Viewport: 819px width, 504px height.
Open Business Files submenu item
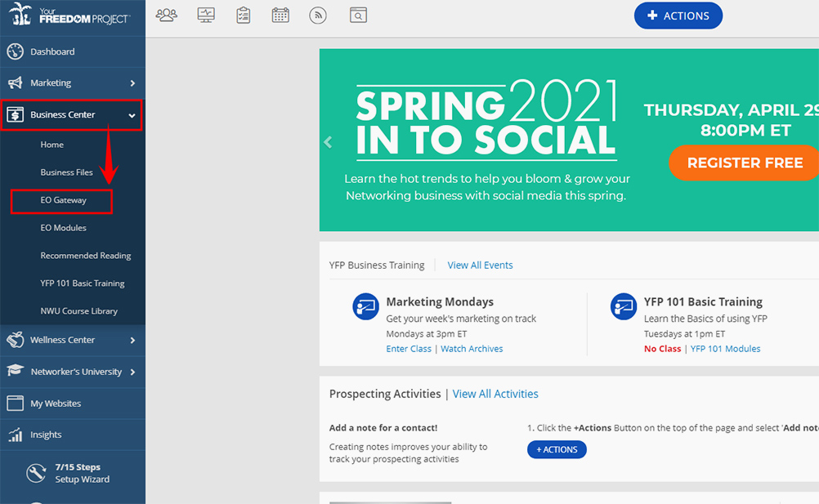point(66,172)
